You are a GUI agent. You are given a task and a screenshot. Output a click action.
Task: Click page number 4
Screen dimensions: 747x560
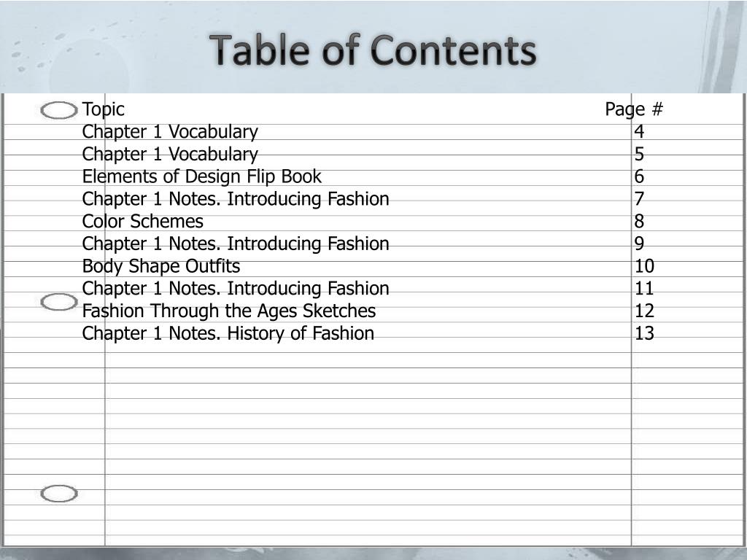[x=639, y=131]
